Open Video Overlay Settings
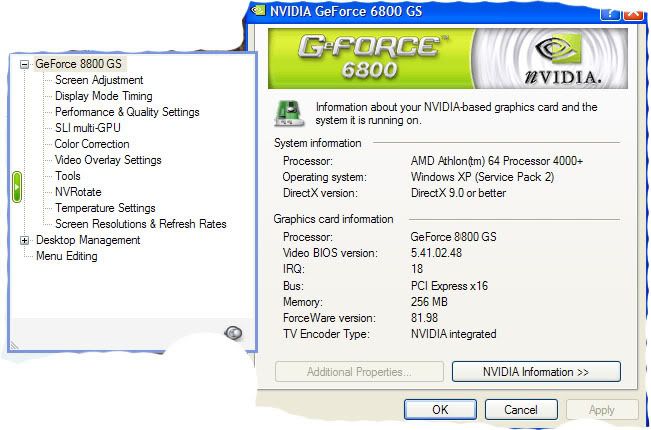651x430 pixels. click(108, 160)
